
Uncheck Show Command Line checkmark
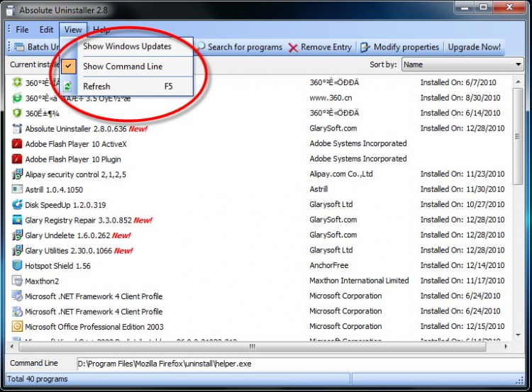click(x=68, y=67)
